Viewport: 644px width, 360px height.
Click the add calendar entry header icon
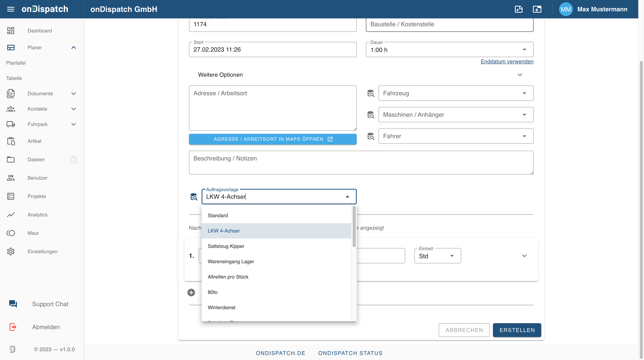point(537,9)
